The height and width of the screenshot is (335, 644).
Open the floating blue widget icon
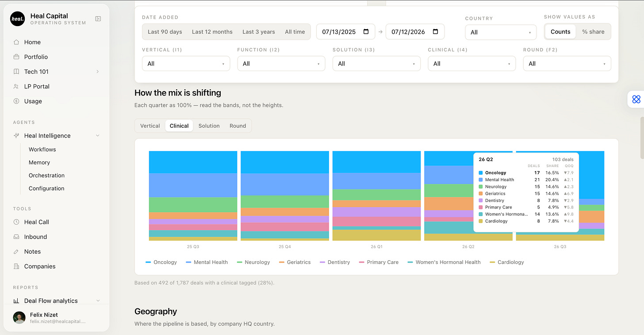[636, 99]
